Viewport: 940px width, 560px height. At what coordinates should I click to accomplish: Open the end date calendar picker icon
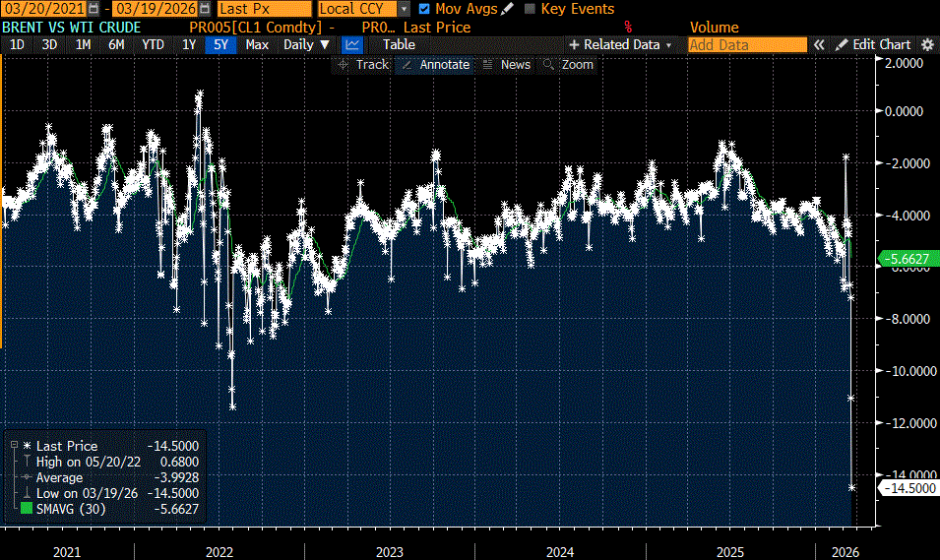(x=206, y=9)
